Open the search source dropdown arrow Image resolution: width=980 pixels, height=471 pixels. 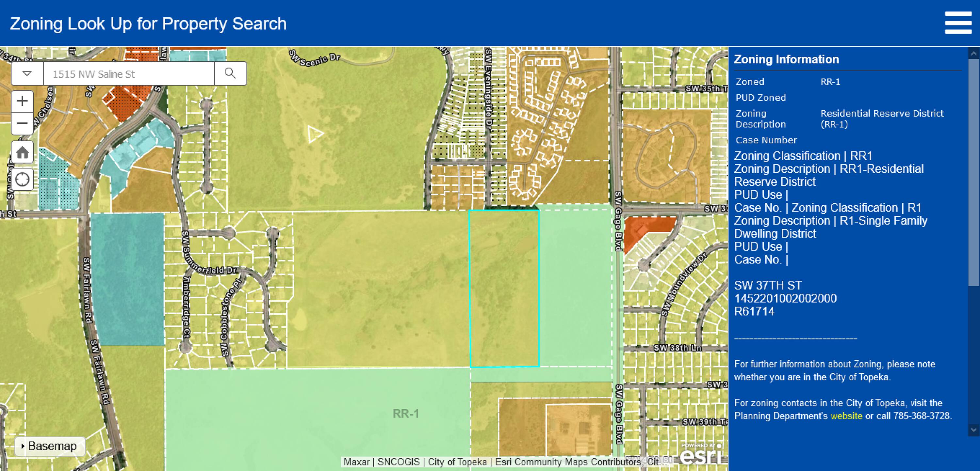pos(27,73)
